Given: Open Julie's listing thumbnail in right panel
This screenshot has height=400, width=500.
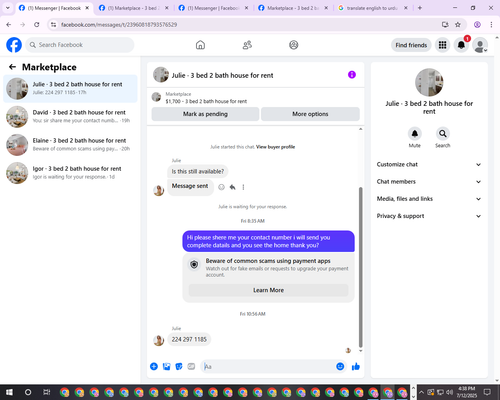Looking at the screenshot, I should point(429,82).
